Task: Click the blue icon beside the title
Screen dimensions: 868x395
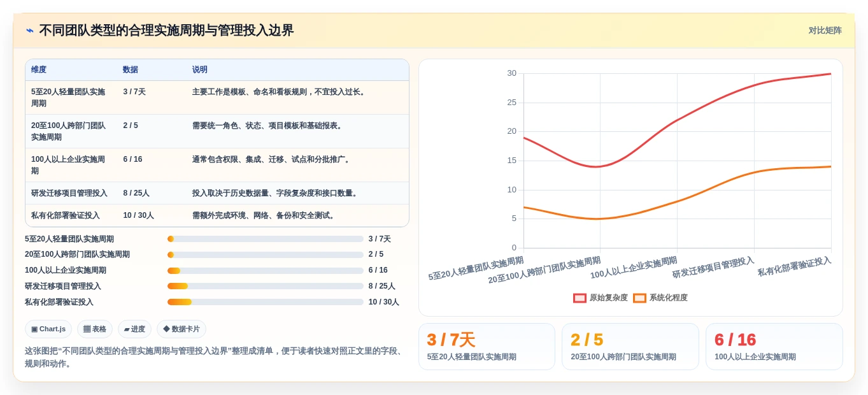Action: [x=30, y=31]
